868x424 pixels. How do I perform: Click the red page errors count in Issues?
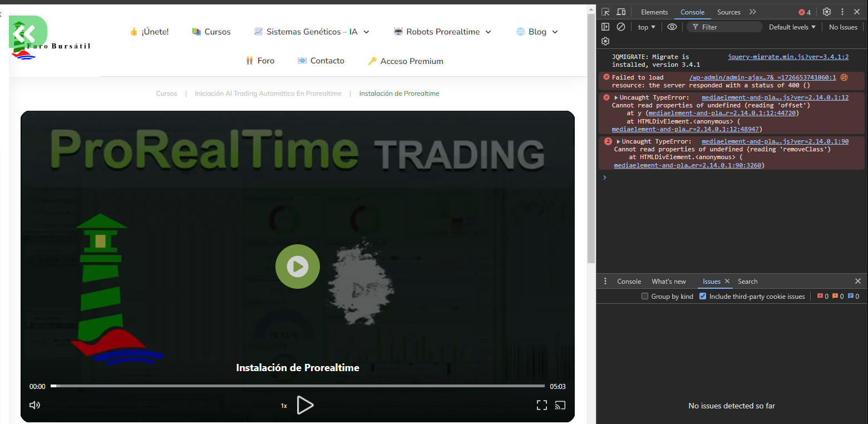[x=823, y=296]
